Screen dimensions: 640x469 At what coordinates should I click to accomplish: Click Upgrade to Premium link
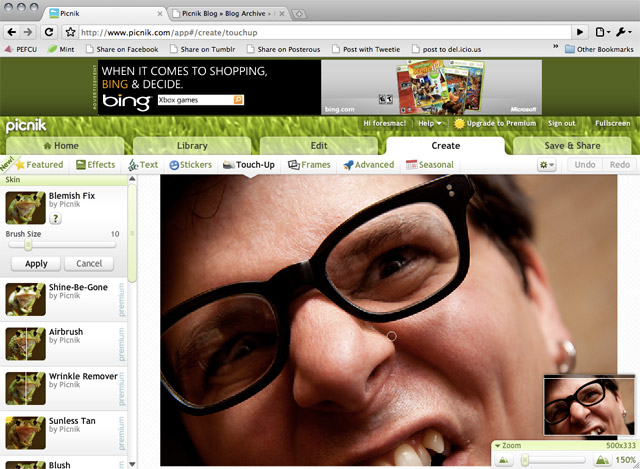(x=495, y=123)
